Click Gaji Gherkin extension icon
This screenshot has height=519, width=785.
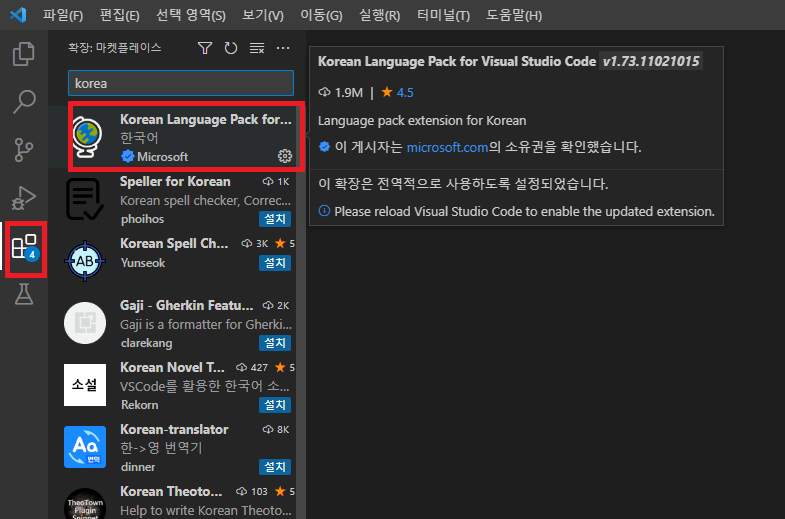85,323
